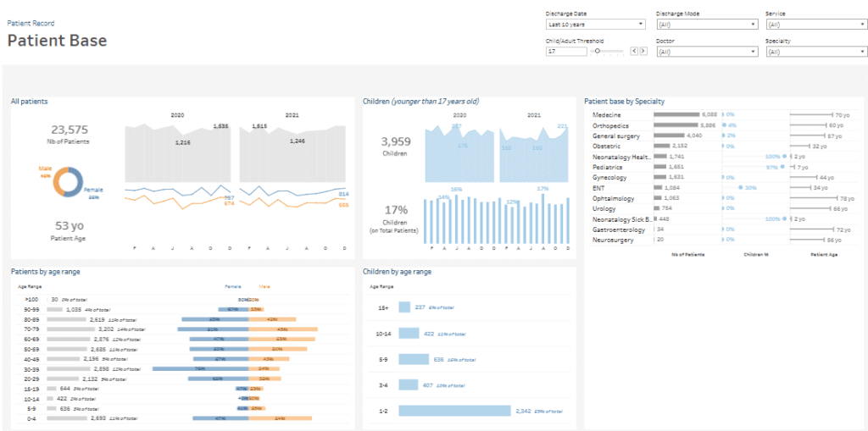Select the >100 age range label
This screenshot has height=431, width=868.
click(x=31, y=299)
